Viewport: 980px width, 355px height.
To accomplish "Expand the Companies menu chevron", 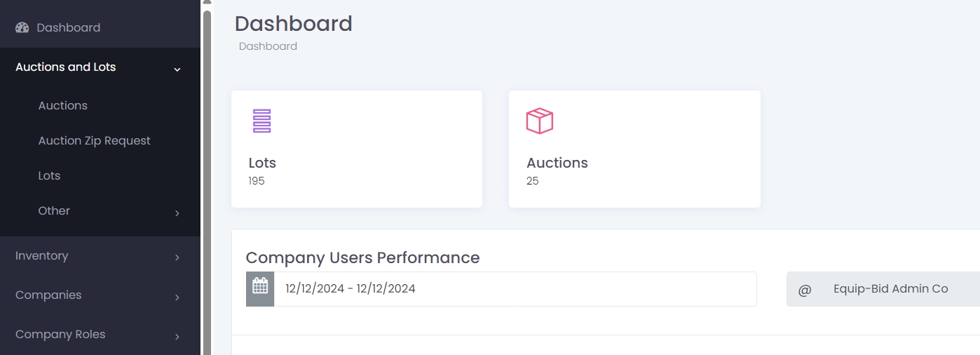I will point(177,297).
